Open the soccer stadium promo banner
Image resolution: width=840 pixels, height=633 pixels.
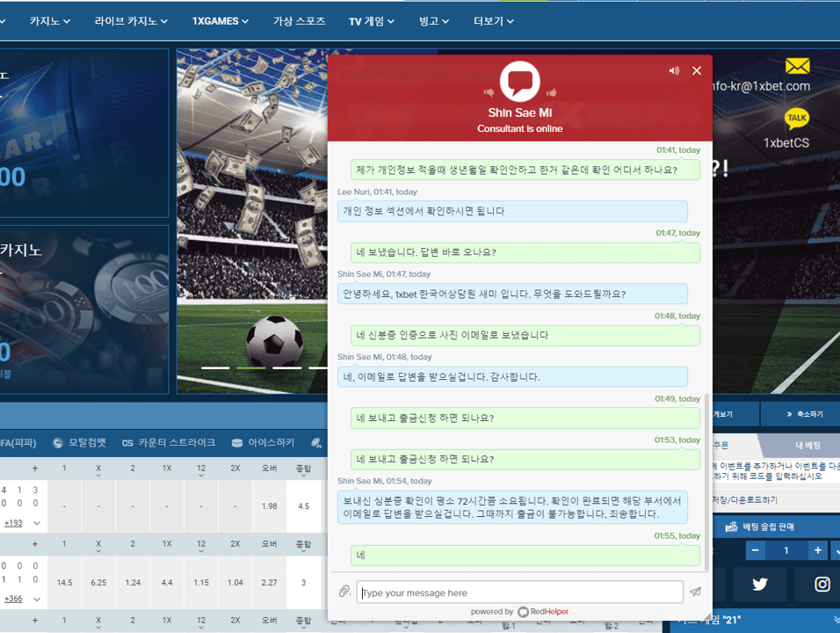pos(252,221)
